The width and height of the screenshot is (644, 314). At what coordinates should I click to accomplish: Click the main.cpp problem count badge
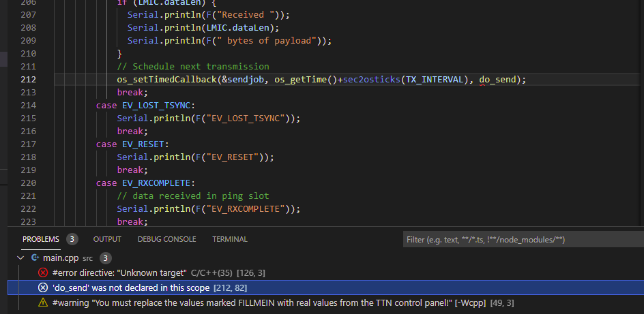tap(105, 258)
